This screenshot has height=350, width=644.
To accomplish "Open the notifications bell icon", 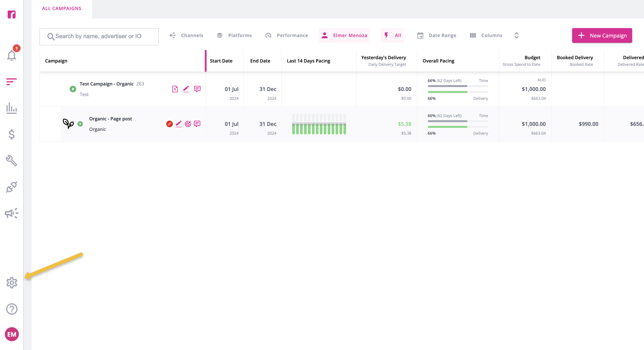I will point(11,55).
